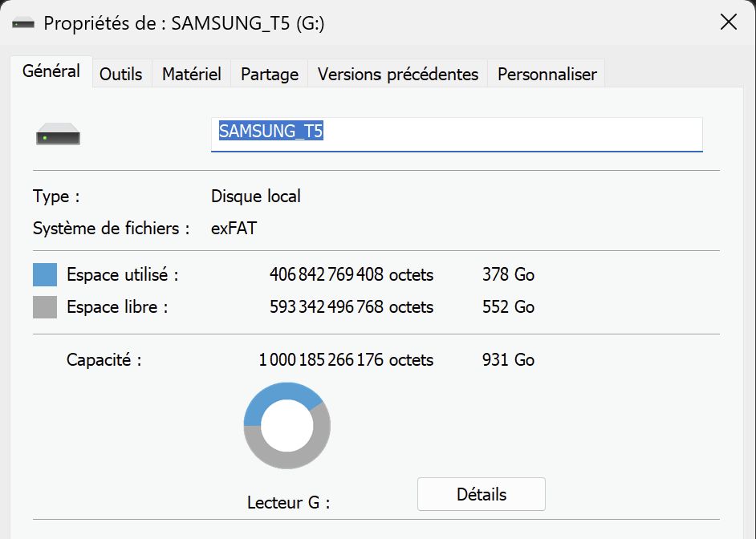756x539 pixels.
Task: Open the Matériel tab
Action: click(x=190, y=73)
